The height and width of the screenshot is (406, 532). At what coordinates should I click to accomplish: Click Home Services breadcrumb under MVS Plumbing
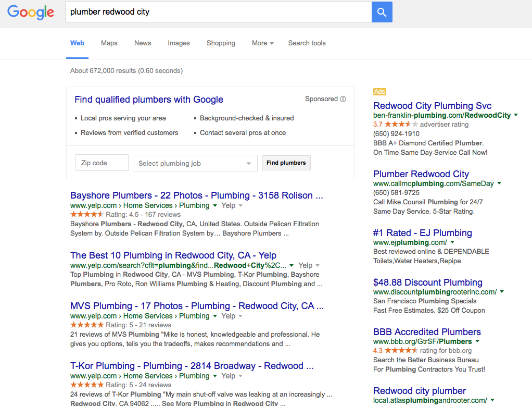click(148, 316)
